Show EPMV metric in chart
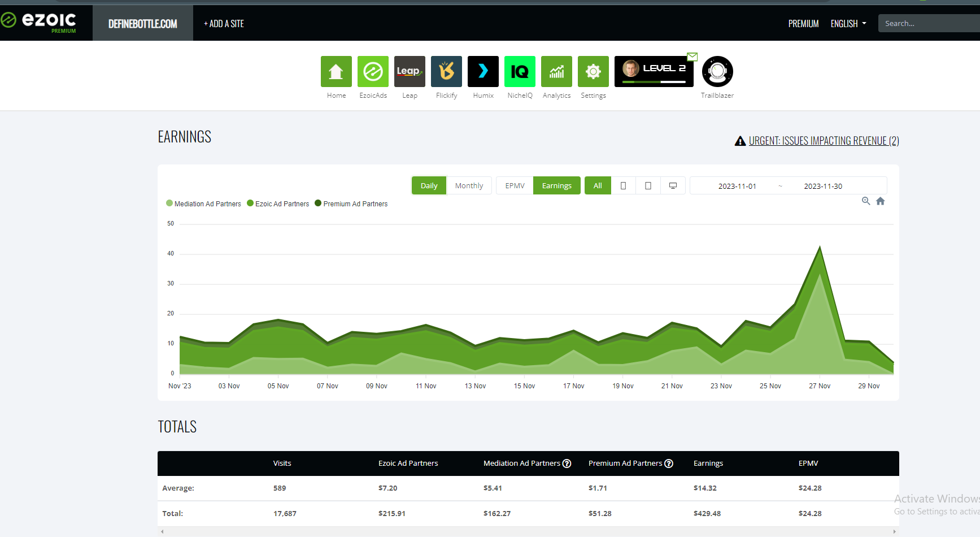Image resolution: width=980 pixels, height=537 pixels. [x=515, y=185]
